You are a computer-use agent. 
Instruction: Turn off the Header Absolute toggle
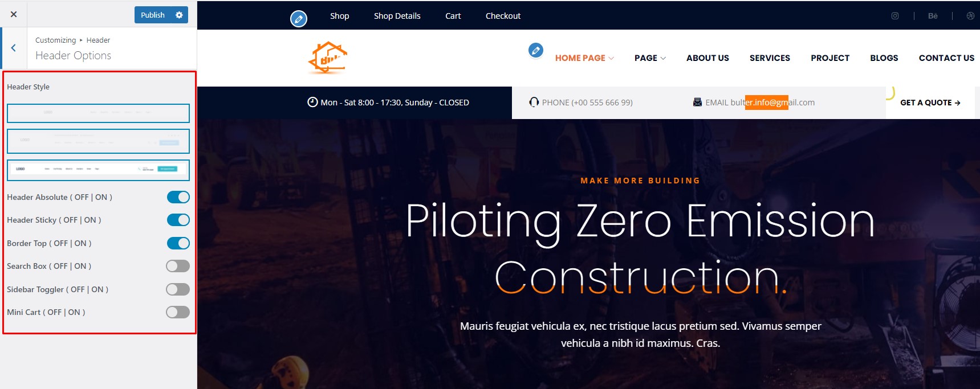(x=178, y=197)
